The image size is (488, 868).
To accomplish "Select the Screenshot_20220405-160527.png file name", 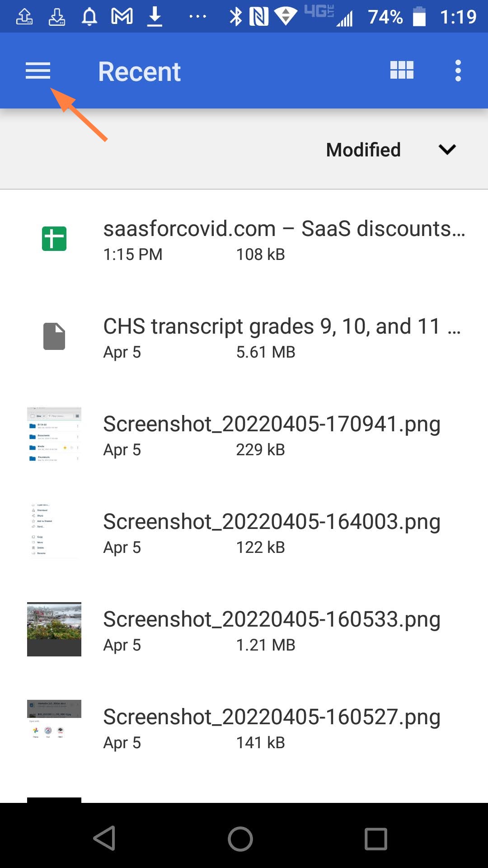I will [x=272, y=717].
